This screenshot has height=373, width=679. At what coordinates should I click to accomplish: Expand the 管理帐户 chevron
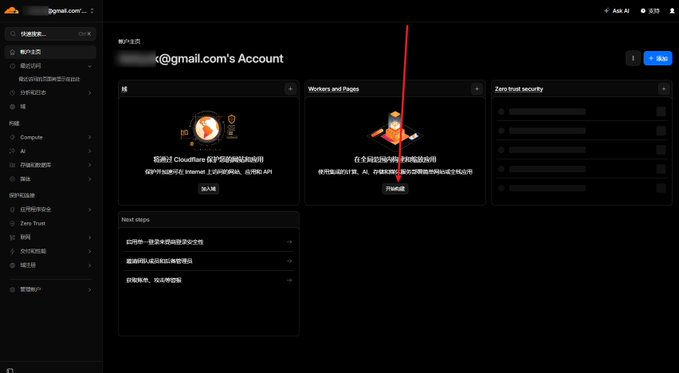pos(90,289)
